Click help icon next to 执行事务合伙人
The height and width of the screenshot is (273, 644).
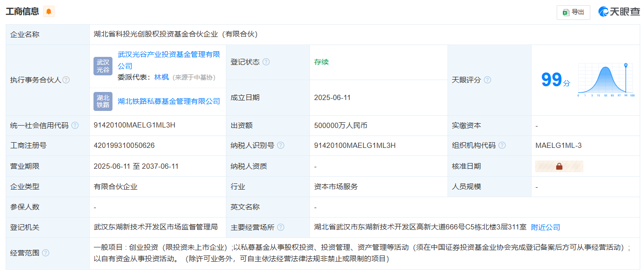coord(66,80)
